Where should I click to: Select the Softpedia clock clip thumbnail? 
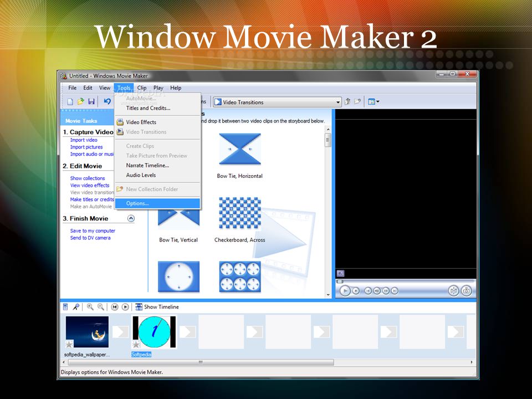point(154,332)
